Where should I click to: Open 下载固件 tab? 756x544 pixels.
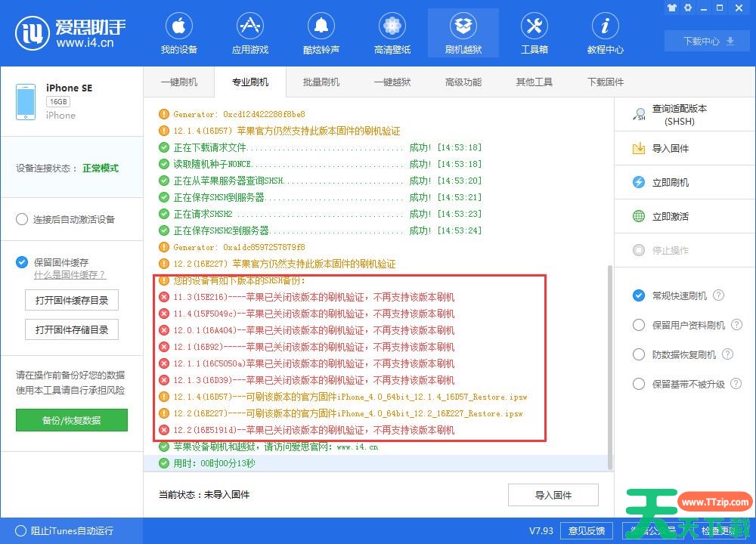coord(606,82)
